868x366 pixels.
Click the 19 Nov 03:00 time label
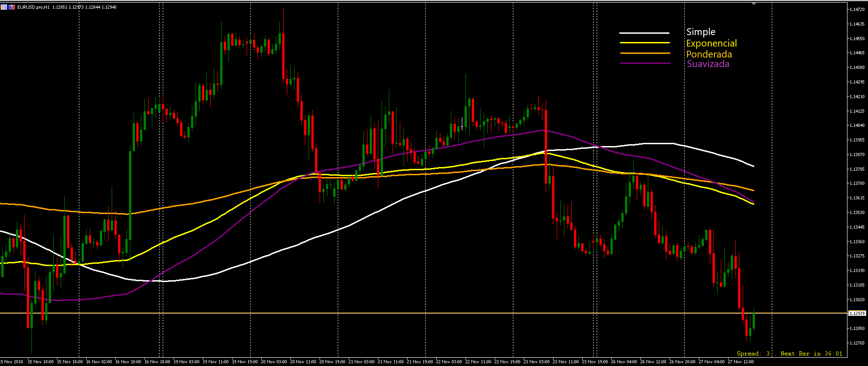click(x=186, y=362)
